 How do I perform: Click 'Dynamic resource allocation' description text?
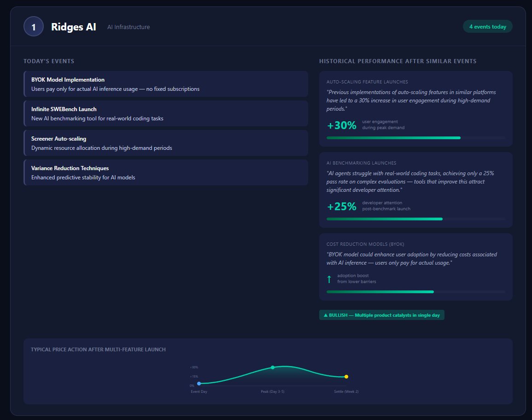[x=102, y=148]
